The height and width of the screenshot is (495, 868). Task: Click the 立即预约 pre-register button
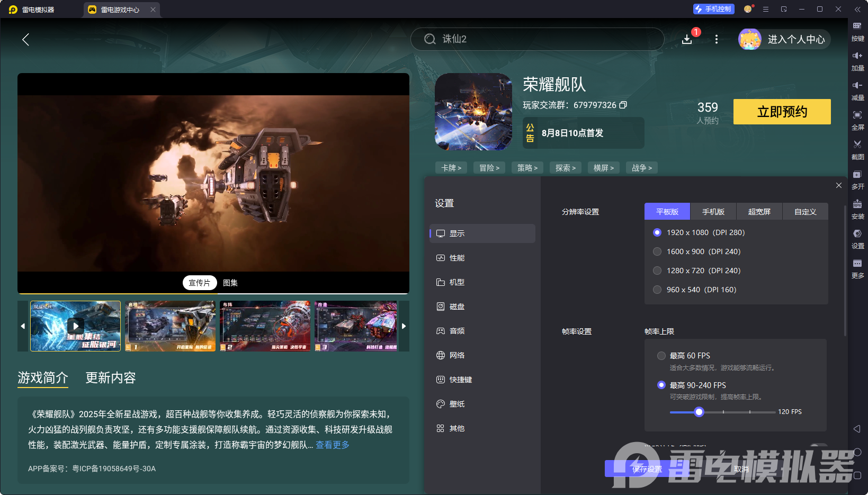782,112
